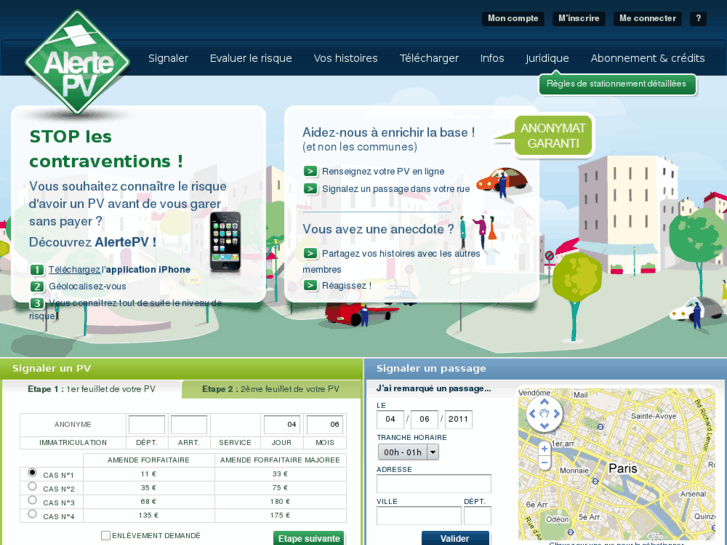Open the Tranche horaire dropdown

pyautogui.click(x=408, y=452)
